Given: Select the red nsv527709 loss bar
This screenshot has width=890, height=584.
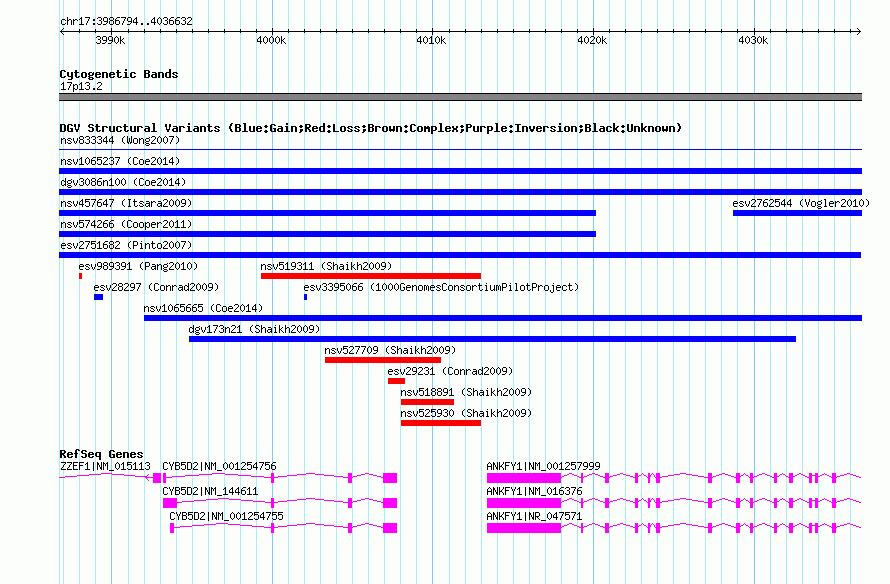Looking at the screenshot, I should click(383, 360).
